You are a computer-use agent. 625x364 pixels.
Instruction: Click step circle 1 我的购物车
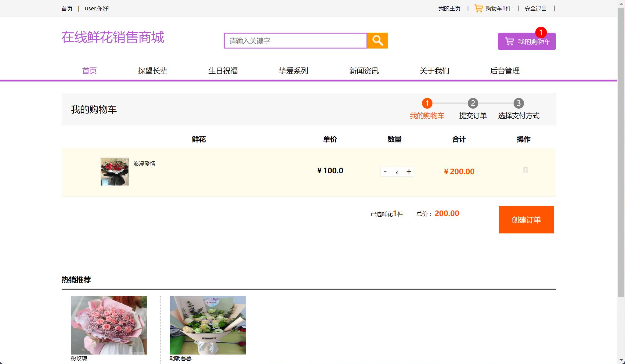(x=427, y=104)
